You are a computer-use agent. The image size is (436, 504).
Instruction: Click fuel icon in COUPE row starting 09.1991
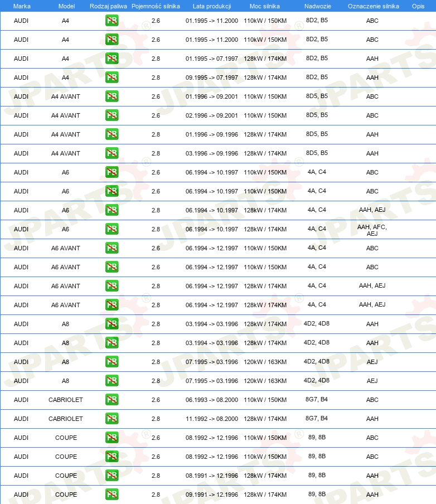pyautogui.click(x=112, y=495)
